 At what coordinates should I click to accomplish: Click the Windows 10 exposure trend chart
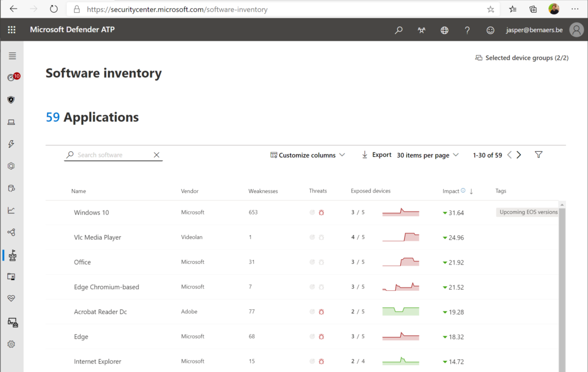400,212
